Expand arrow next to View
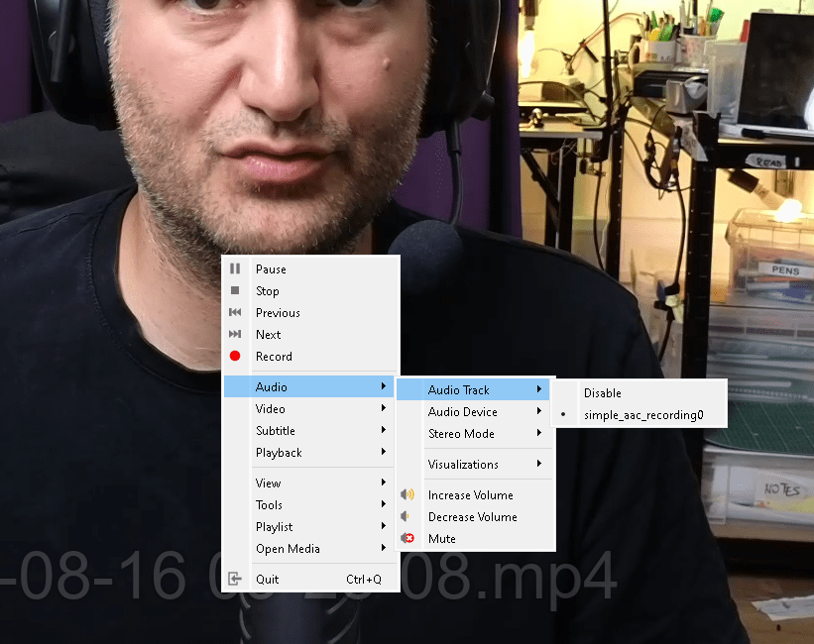 [383, 483]
